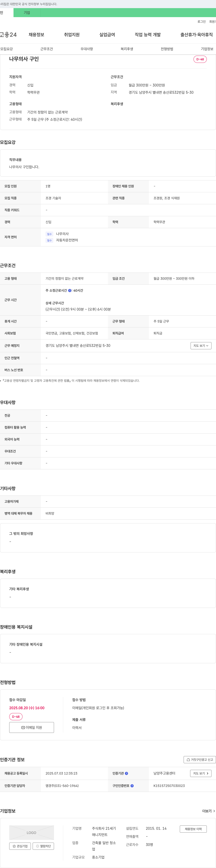Add company to favorites with 관심기업 star
Image resolution: width=216 pixels, height=868 pixels.
coord(20,846)
